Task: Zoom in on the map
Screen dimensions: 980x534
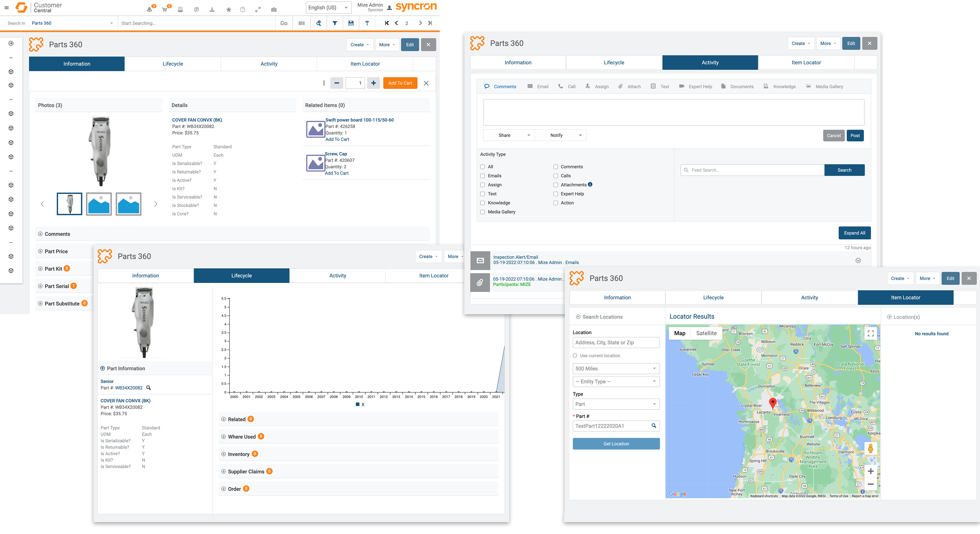Action: tap(870, 471)
